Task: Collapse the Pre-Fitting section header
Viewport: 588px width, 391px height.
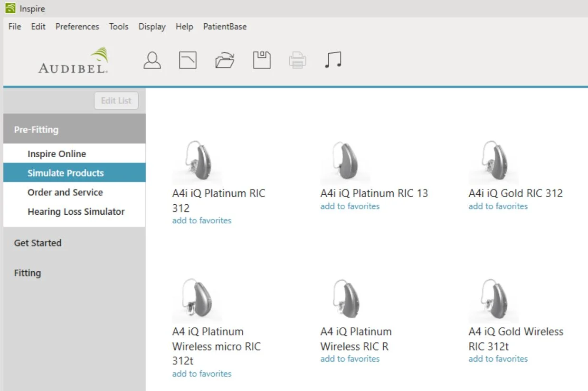Action: pyautogui.click(x=75, y=129)
